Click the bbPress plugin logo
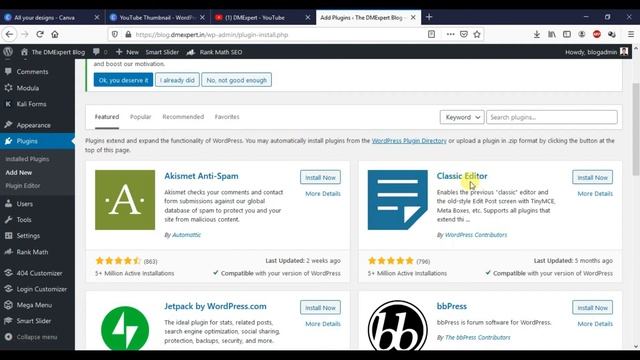The height and width of the screenshot is (360, 640). pyautogui.click(x=398, y=325)
